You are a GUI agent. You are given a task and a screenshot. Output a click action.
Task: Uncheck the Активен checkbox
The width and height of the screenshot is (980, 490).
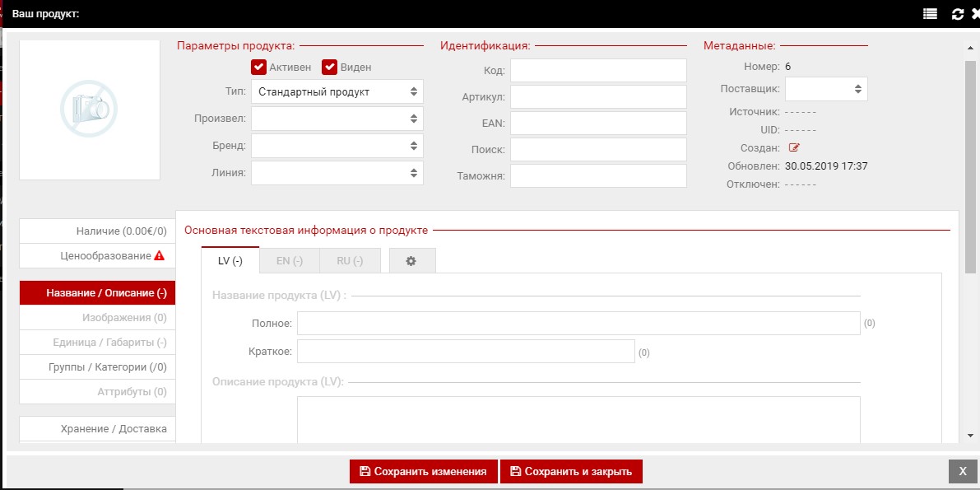coord(258,68)
